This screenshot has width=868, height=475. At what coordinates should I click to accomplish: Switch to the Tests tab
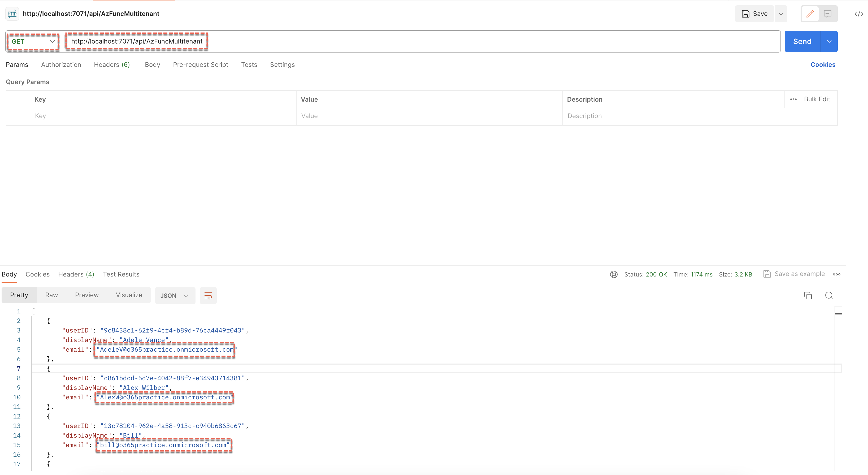(x=249, y=64)
